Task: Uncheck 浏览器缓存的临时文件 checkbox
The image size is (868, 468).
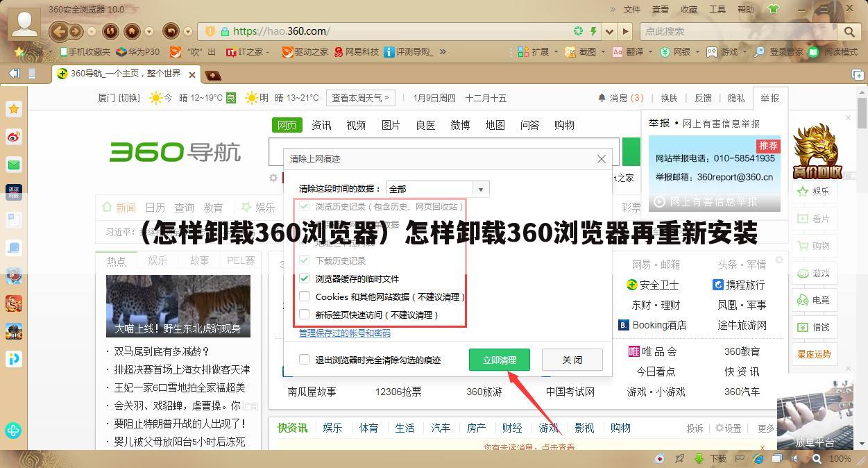Action: point(304,278)
